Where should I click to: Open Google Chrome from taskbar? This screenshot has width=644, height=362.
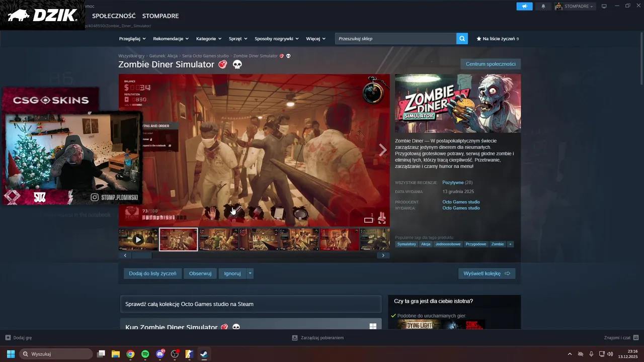pos(130,354)
